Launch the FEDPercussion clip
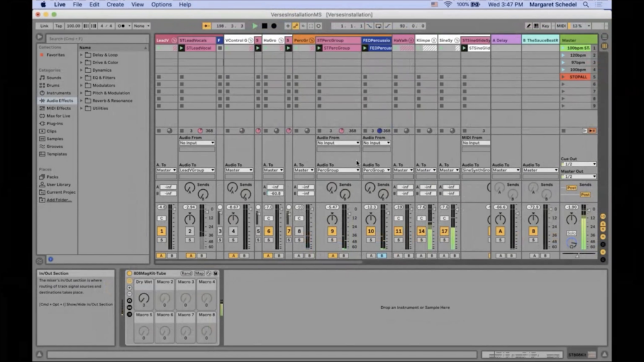644x362 pixels. tap(365, 48)
